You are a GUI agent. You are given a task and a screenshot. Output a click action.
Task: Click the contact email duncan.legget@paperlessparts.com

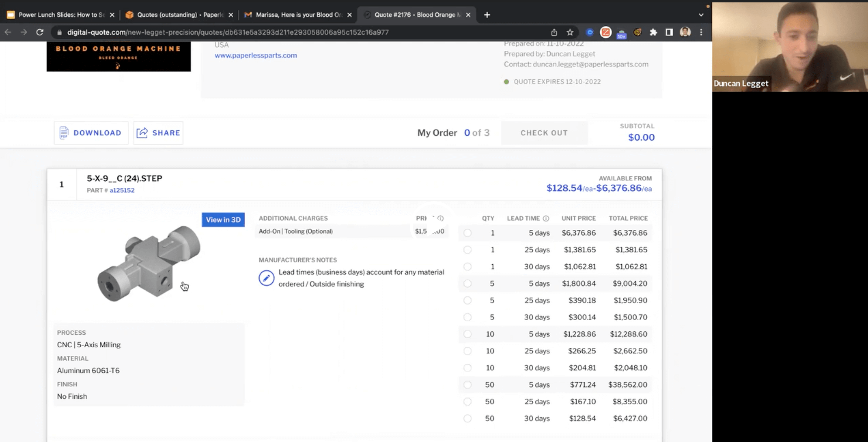click(x=590, y=64)
